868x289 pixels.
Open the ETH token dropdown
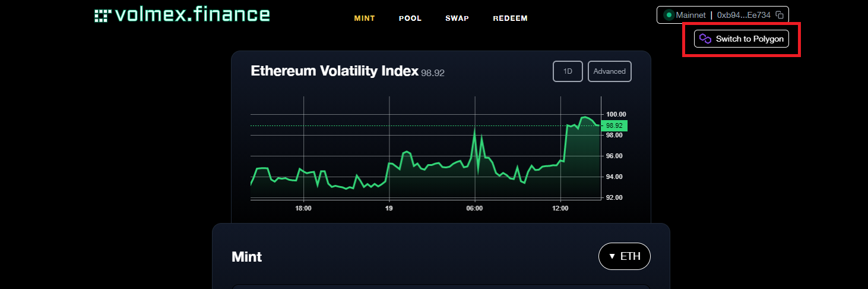(625, 256)
